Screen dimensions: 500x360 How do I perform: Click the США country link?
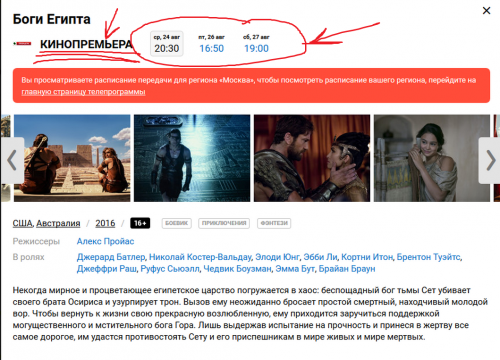pos(23,223)
